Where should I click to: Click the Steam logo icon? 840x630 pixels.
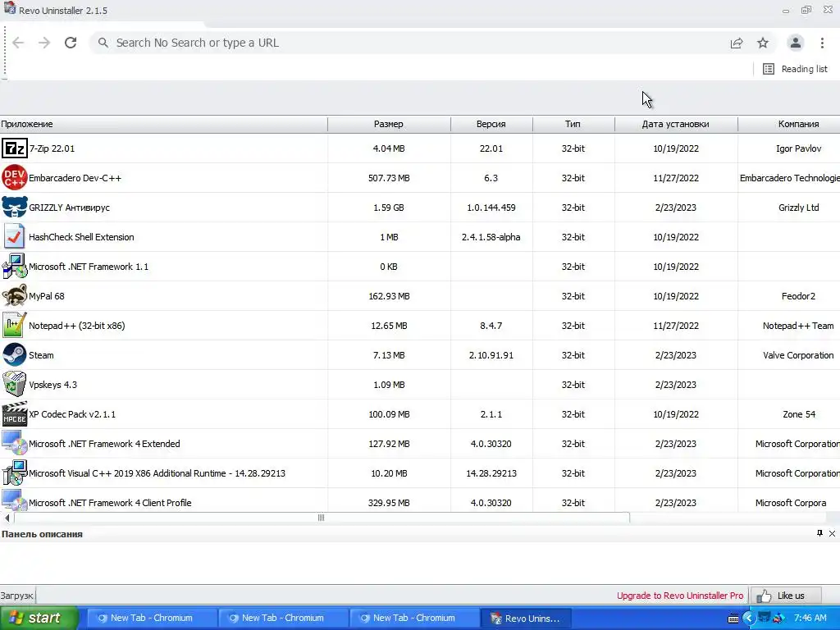tap(15, 354)
